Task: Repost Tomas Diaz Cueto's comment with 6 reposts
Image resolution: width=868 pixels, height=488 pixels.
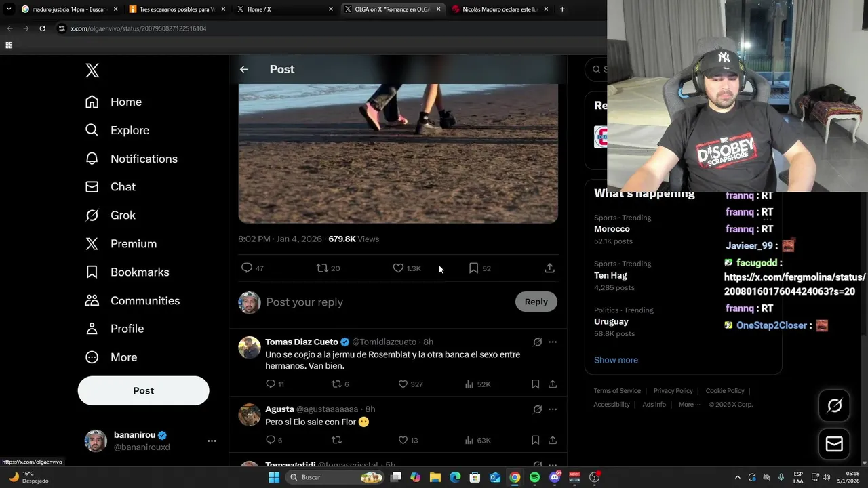Action: click(x=336, y=384)
